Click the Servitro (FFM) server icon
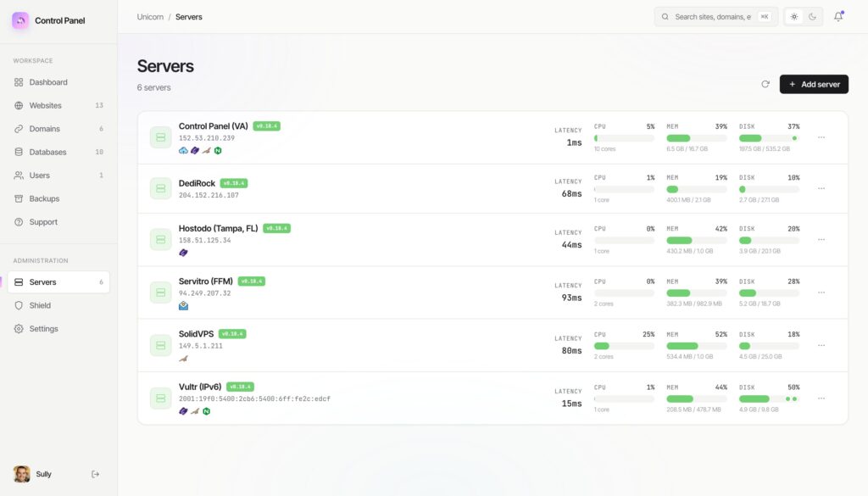The width and height of the screenshot is (868, 496). tap(160, 293)
